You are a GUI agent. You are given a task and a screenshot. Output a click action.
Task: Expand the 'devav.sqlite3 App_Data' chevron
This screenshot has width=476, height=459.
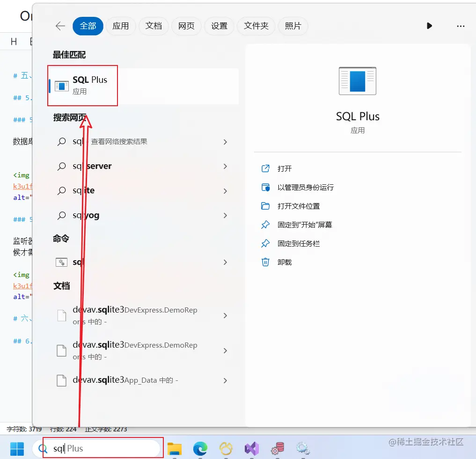pyautogui.click(x=225, y=381)
